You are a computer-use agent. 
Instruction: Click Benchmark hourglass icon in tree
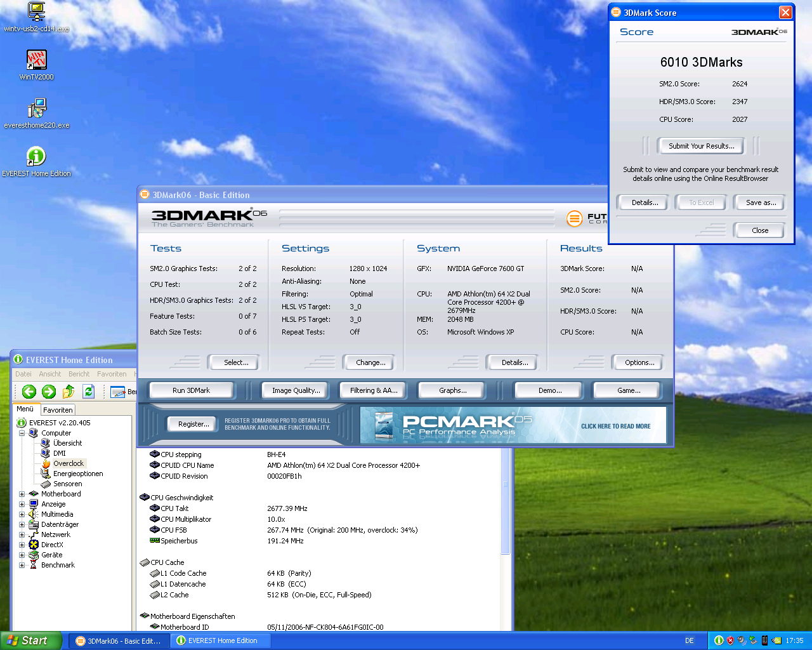pos(34,565)
